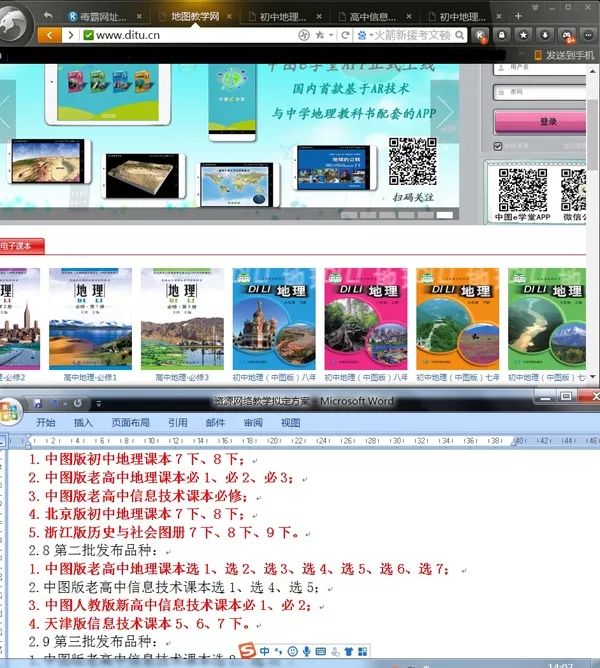Click the bookmark star in address bar
Image resolution: width=600 pixels, height=668 pixels.
point(320,35)
